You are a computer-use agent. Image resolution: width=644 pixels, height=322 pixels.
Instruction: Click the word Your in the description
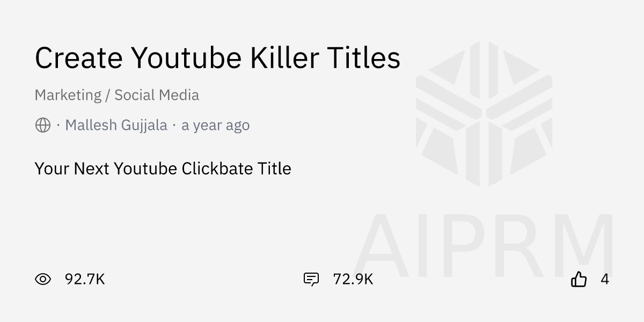52,169
